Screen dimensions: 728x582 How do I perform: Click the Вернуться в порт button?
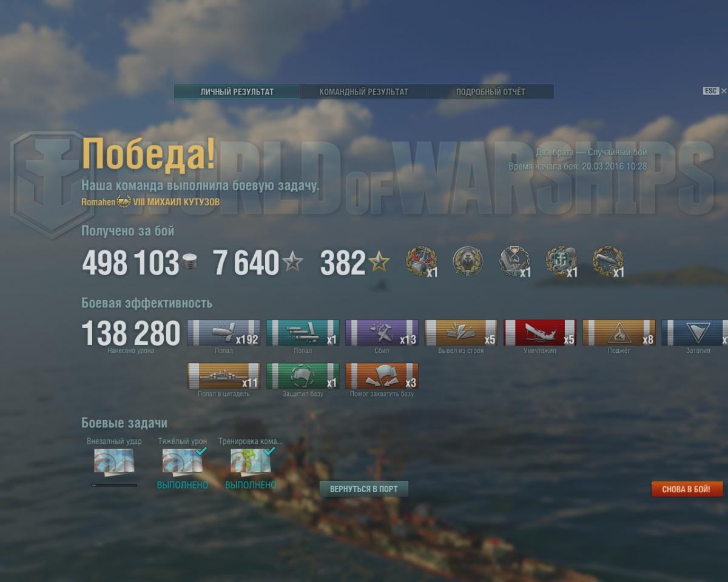(x=364, y=489)
